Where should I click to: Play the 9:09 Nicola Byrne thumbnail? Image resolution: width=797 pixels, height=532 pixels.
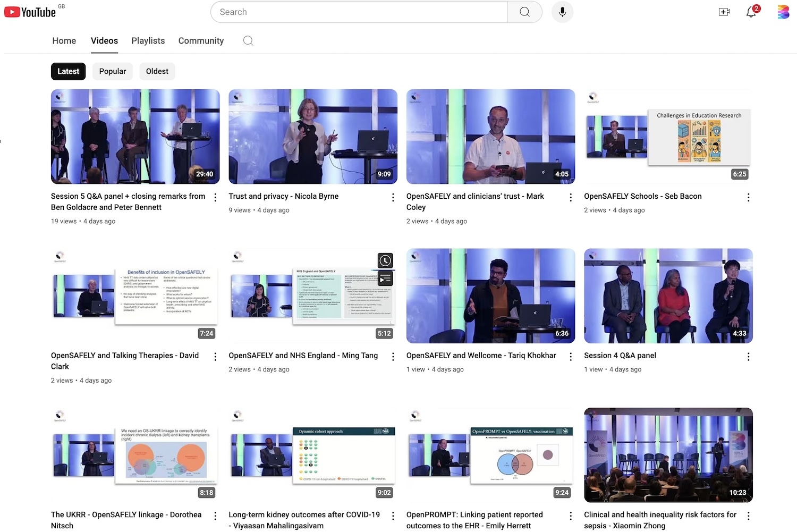click(x=313, y=137)
